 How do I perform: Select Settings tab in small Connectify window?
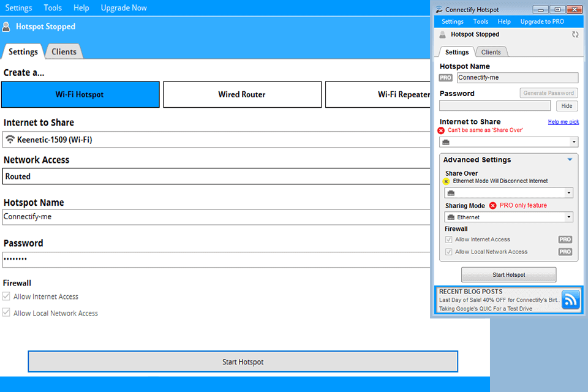click(x=457, y=52)
